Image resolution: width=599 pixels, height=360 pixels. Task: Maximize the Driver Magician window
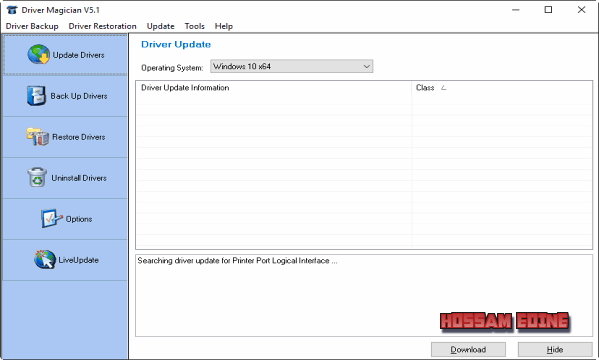click(x=548, y=10)
